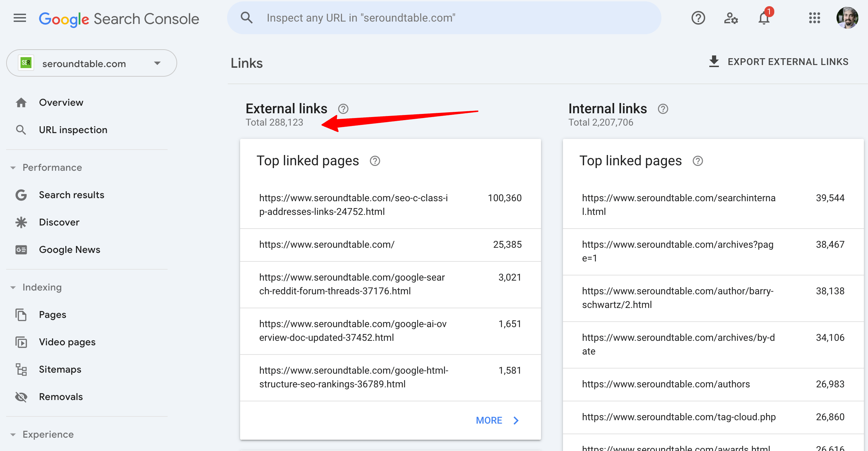
Task: Open the Removals report
Action: pos(61,397)
